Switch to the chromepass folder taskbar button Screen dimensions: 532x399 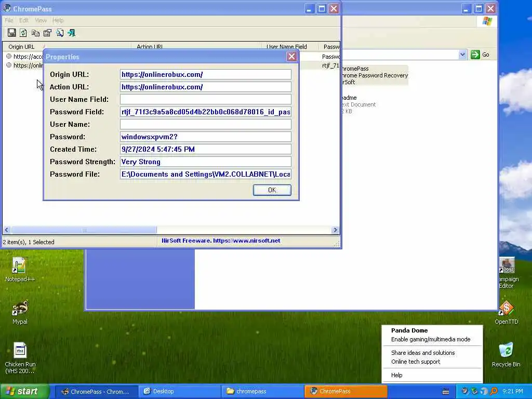click(x=263, y=392)
